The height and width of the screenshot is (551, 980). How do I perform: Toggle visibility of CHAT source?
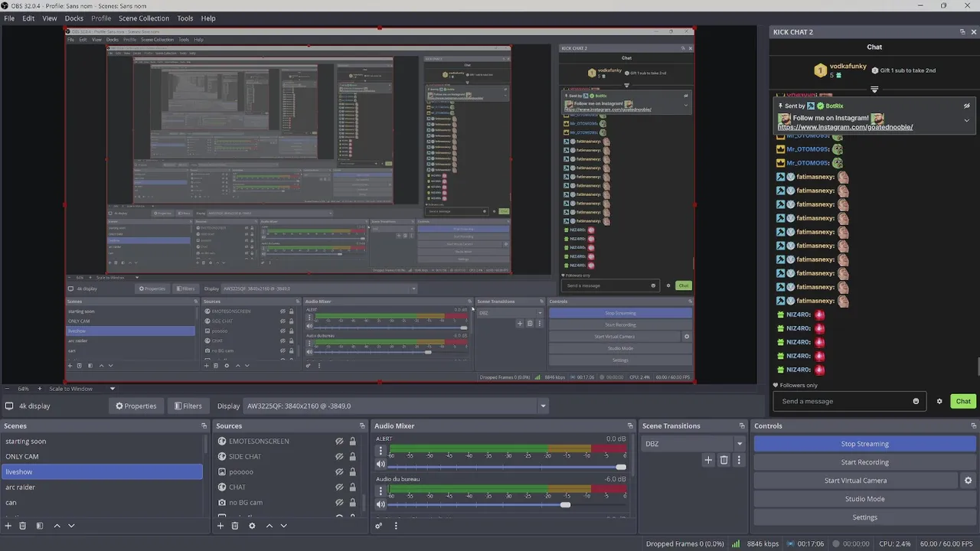tap(339, 487)
